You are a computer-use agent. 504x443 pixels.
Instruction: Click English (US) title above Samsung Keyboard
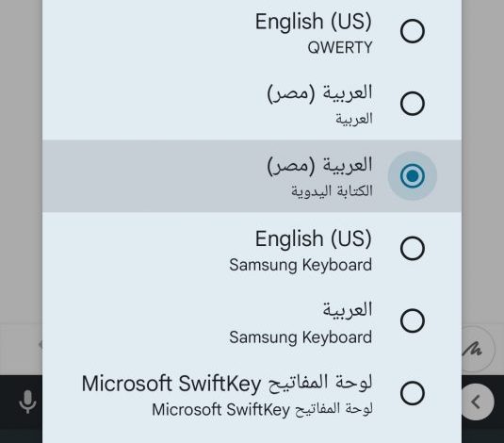pyautogui.click(x=314, y=239)
